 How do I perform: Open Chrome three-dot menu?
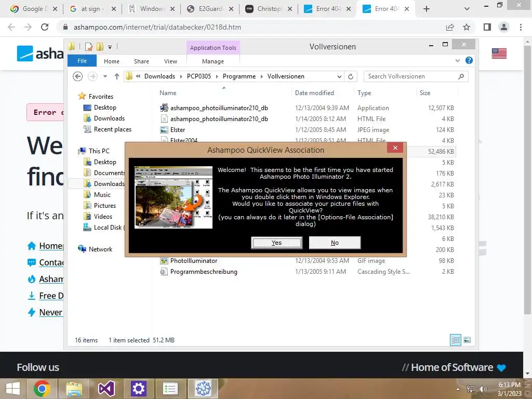coord(521,27)
